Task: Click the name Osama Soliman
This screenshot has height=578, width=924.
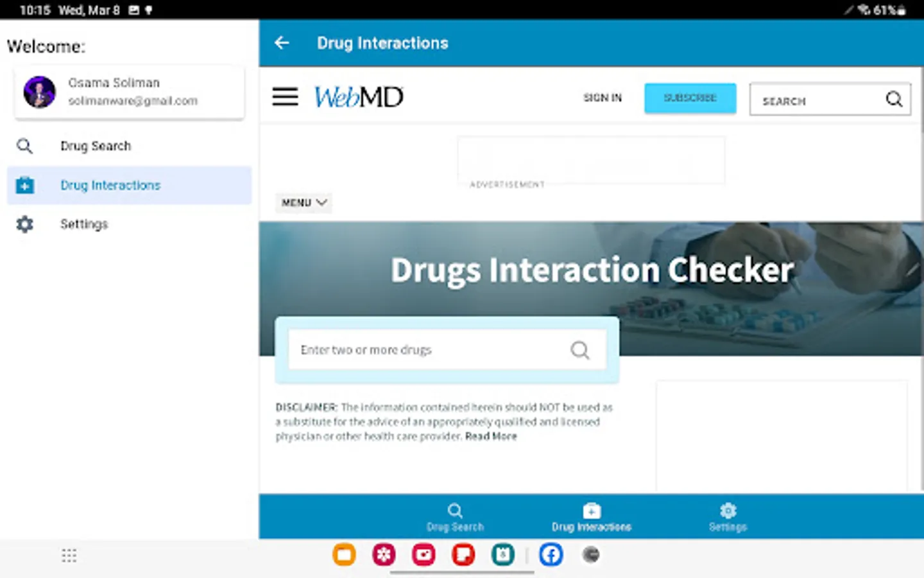Action: tap(114, 83)
